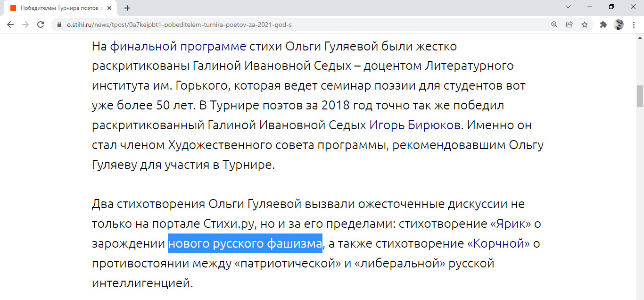
Task: Open the Игорь Бирюков link
Action: [415, 125]
